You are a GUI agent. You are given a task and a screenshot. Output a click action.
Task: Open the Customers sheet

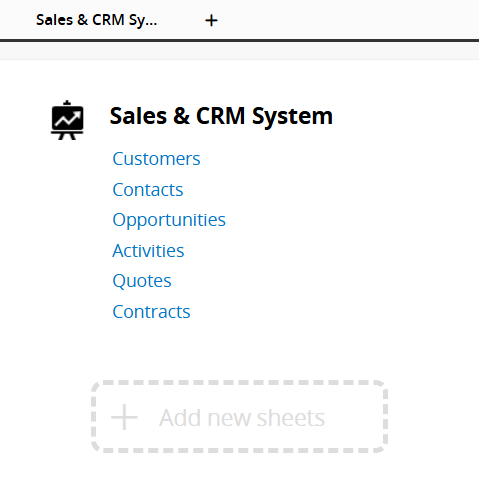[x=156, y=159]
